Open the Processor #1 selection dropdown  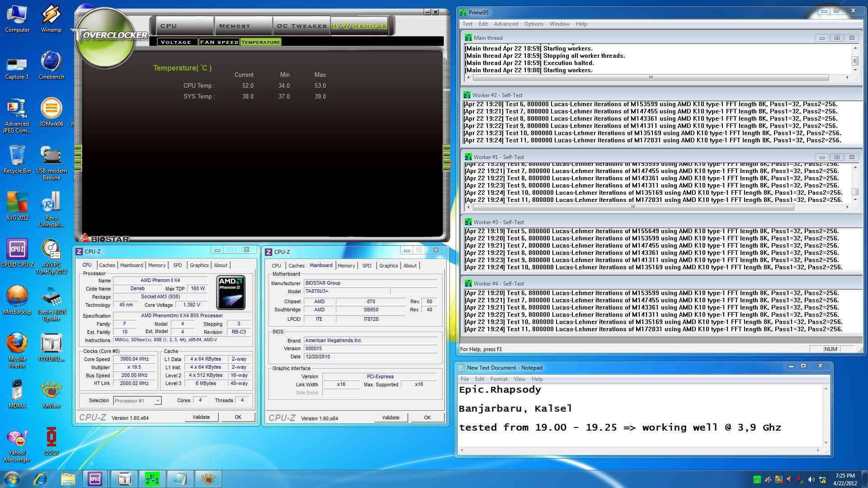tap(137, 401)
